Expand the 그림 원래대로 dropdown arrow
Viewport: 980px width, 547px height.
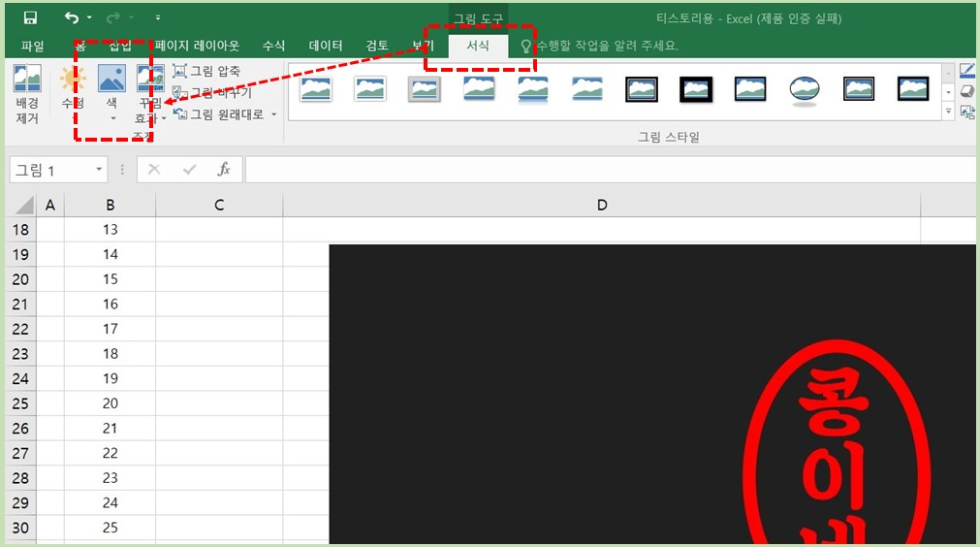(273, 114)
